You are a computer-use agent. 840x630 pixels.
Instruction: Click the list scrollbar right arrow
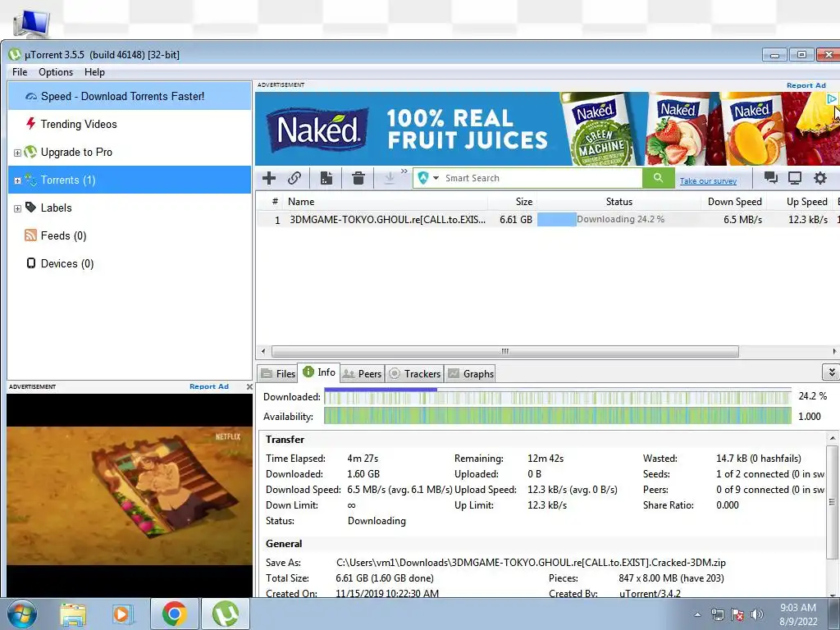pos(834,351)
